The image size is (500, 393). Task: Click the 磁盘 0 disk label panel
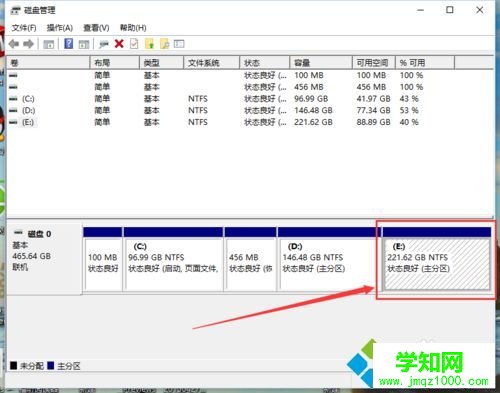pyautogui.click(x=45, y=259)
